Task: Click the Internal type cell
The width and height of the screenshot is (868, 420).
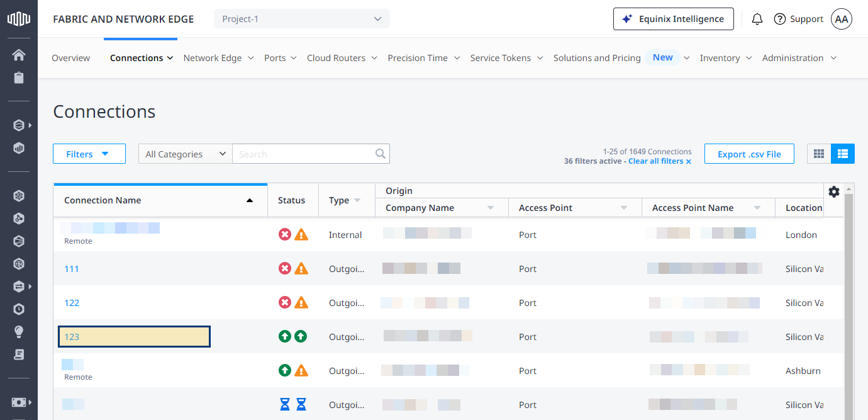Action: pos(345,235)
